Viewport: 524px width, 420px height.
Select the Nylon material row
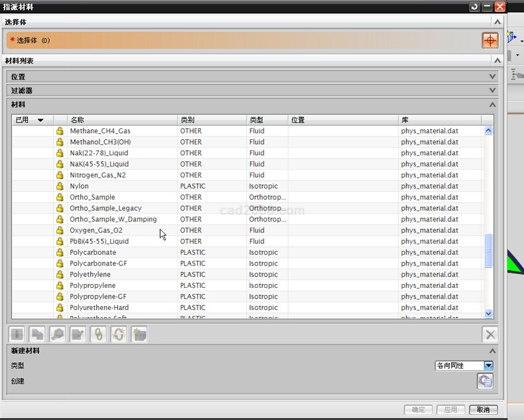coord(79,186)
